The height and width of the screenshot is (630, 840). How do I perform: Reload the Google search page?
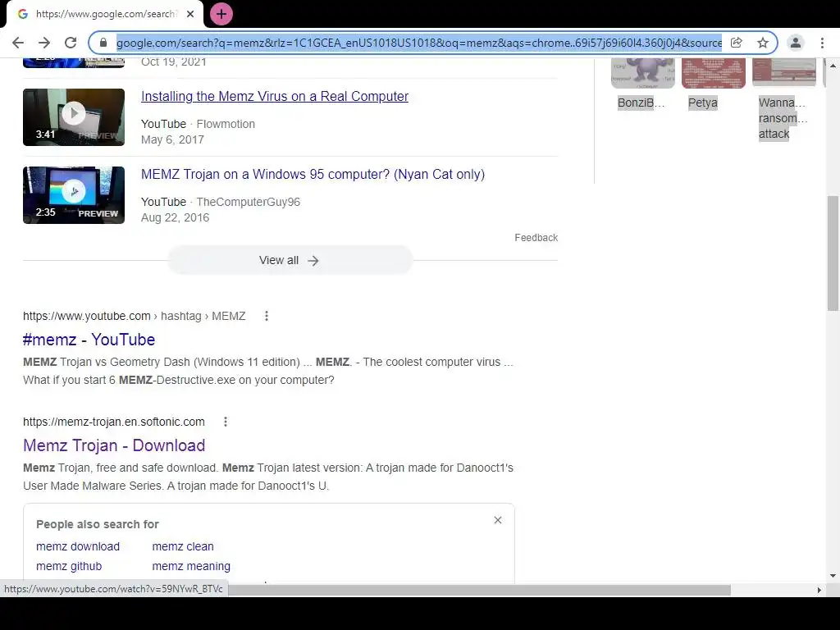pyautogui.click(x=71, y=43)
